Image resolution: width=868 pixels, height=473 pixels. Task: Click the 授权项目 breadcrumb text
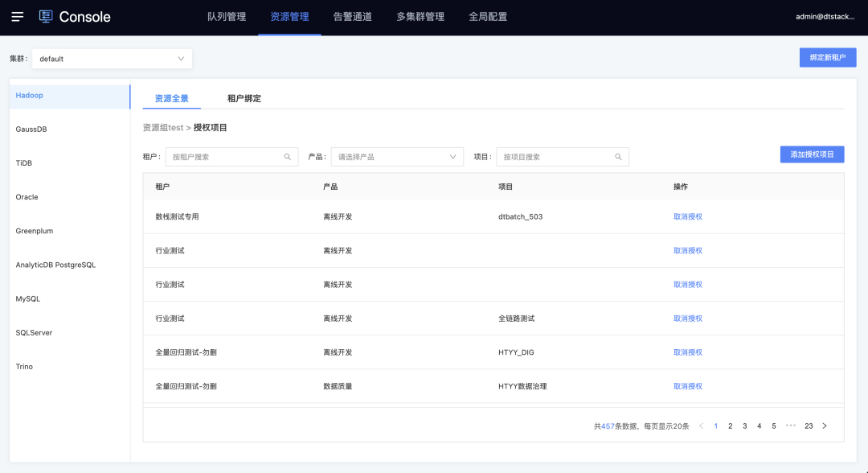[210, 127]
